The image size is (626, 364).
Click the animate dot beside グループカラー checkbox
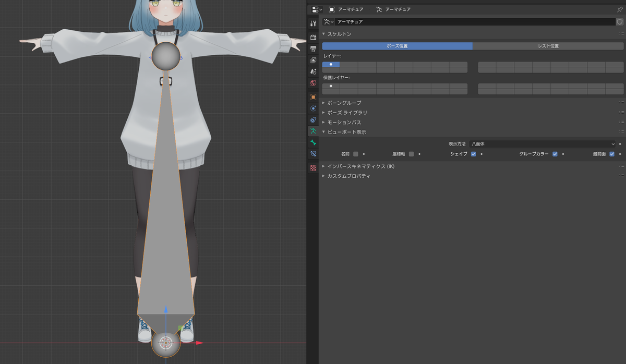point(563,154)
